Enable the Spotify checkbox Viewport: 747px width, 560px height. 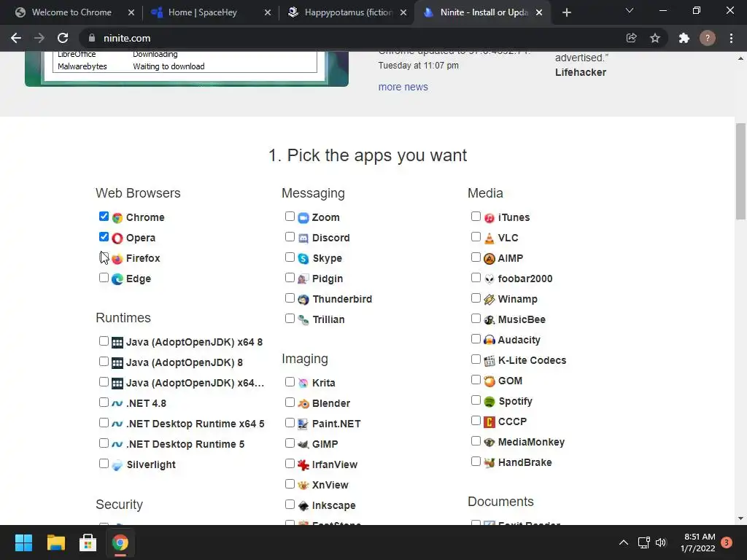click(x=476, y=400)
